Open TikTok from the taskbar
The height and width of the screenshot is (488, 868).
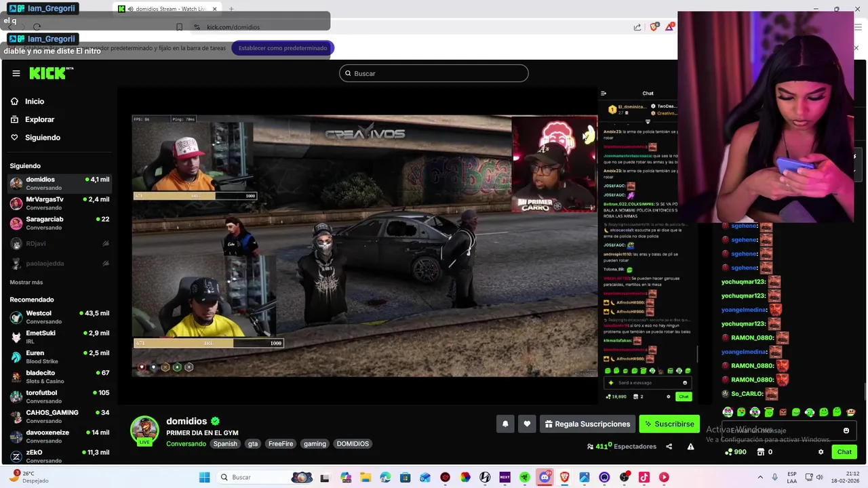click(644, 477)
